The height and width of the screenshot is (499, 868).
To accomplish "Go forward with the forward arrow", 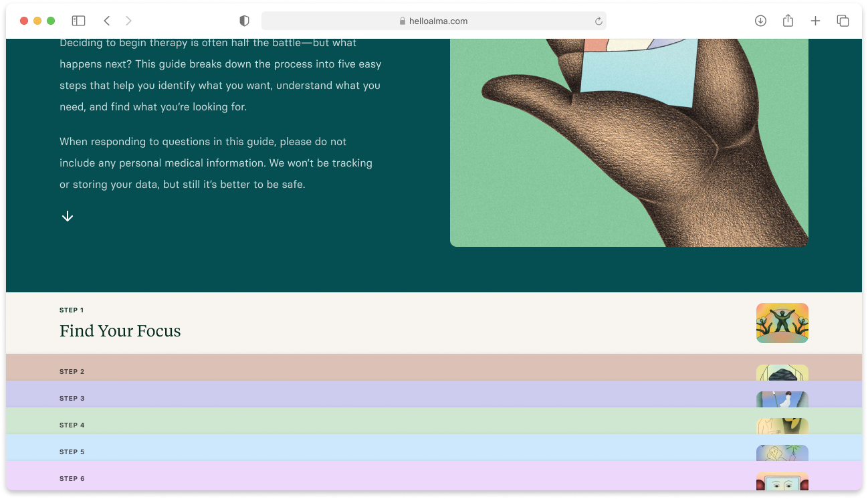I will pos(128,21).
